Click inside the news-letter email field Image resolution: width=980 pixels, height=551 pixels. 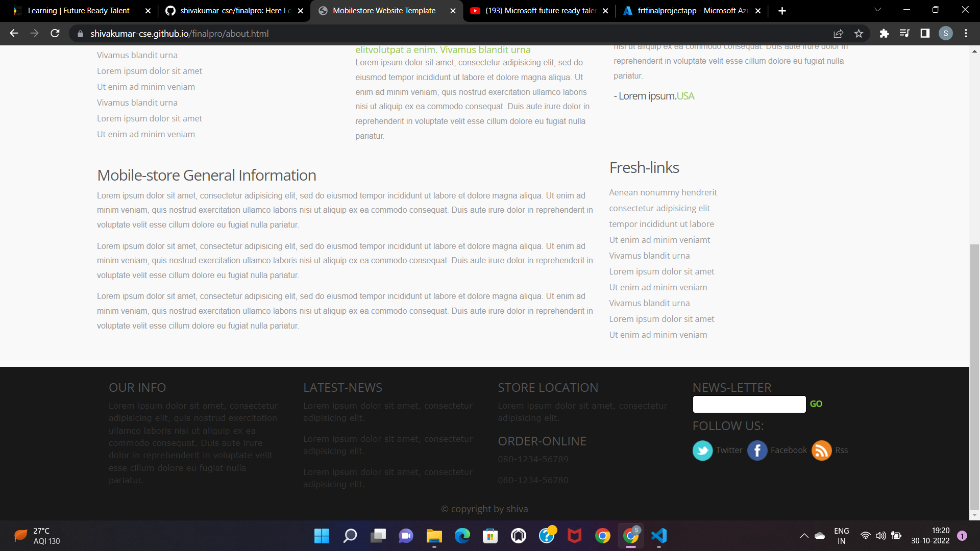pyautogui.click(x=749, y=404)
